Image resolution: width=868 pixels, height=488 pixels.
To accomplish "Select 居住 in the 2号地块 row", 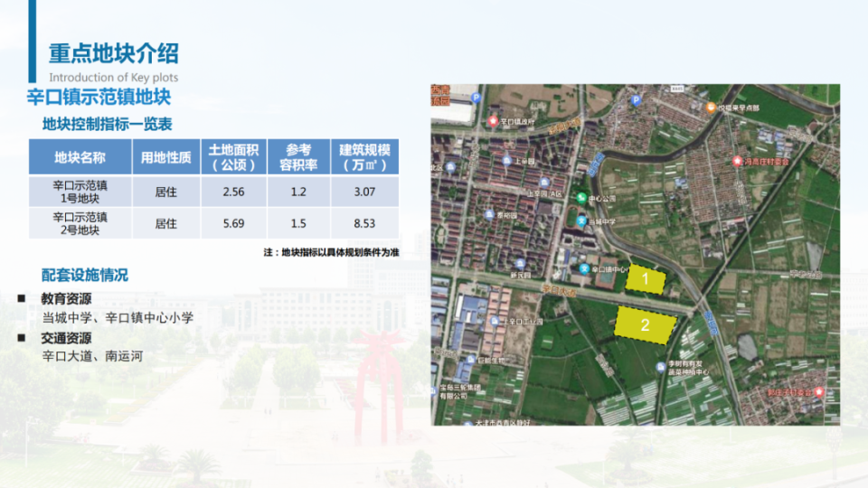I will tap(166, 223).
